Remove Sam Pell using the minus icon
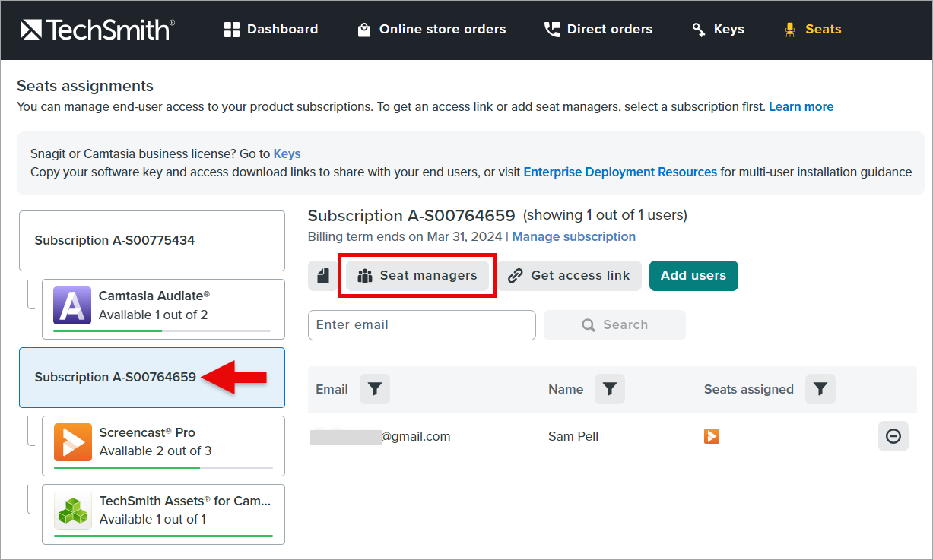The height and width of the screenshot is (560, 933). click(893, 436)
